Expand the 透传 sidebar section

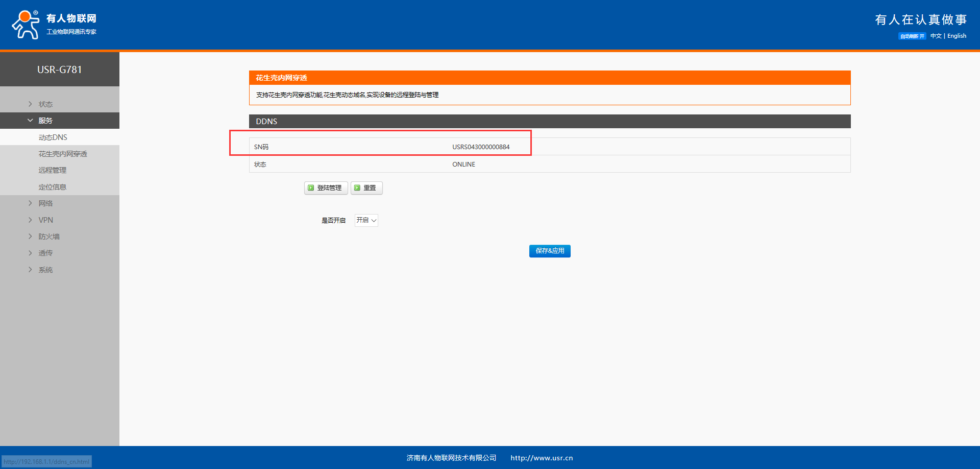tap(45, 253)
